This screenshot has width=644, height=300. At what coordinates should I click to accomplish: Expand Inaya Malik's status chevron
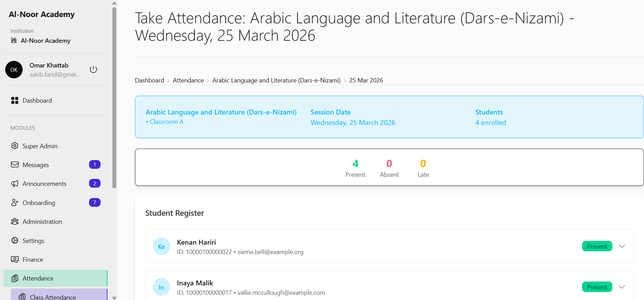coord(622,287)
